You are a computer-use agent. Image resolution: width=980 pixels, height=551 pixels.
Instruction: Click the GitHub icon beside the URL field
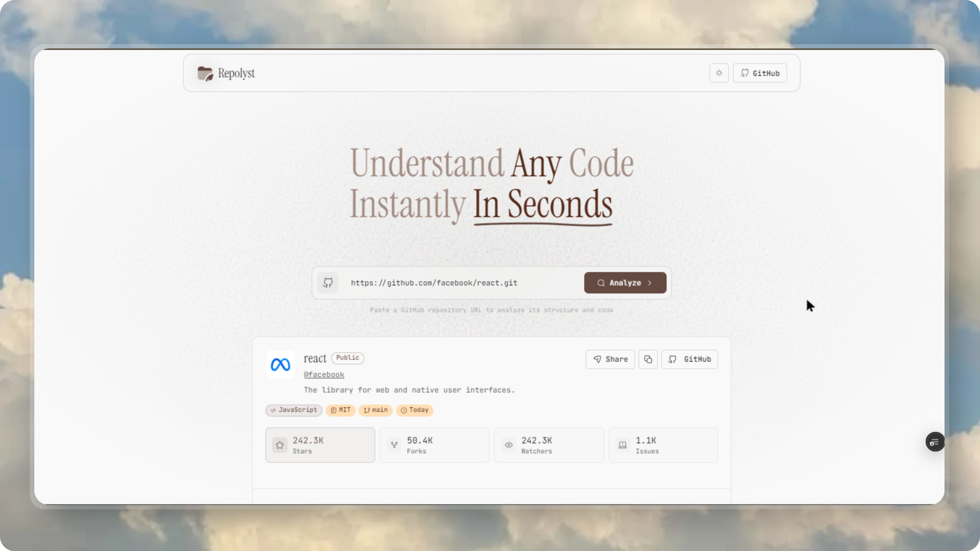click(327, 282)
